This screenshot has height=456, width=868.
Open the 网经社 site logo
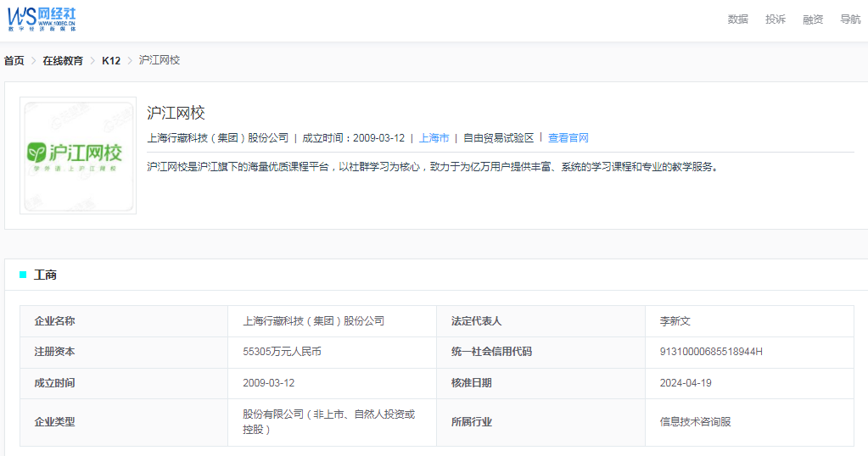(42, 19)
